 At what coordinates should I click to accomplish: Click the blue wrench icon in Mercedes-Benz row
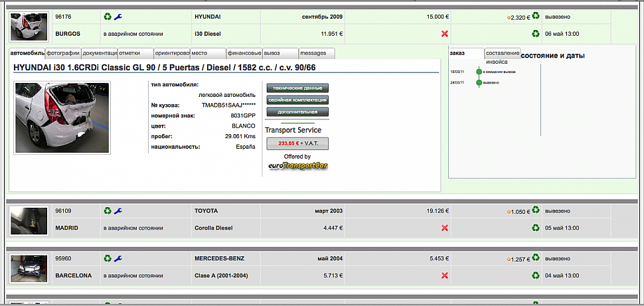(x=118, y=259)
